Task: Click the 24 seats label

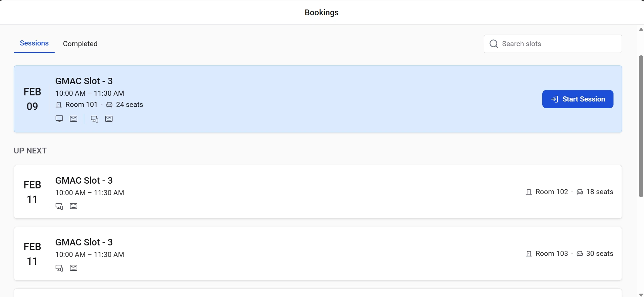Action: click(129, 105)
